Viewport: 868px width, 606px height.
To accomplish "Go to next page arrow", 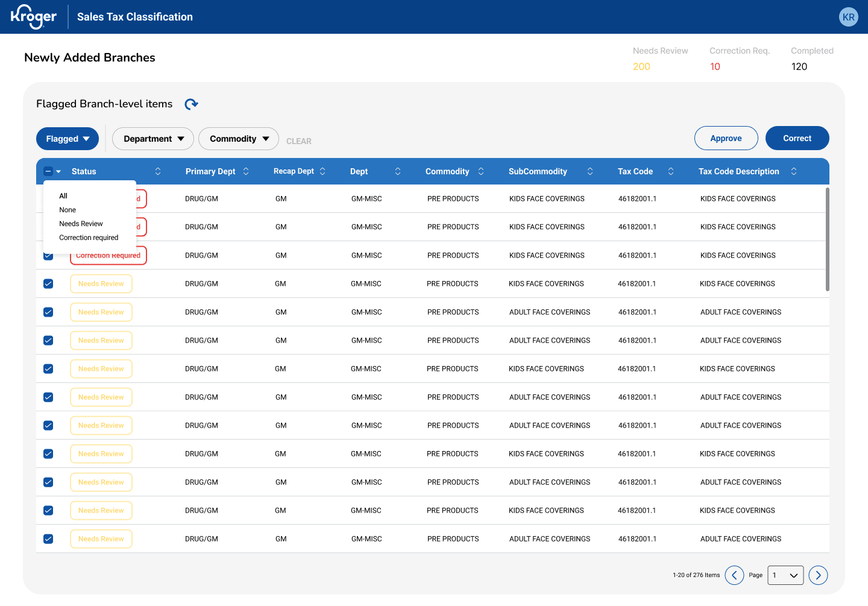I will pos(818,575).
